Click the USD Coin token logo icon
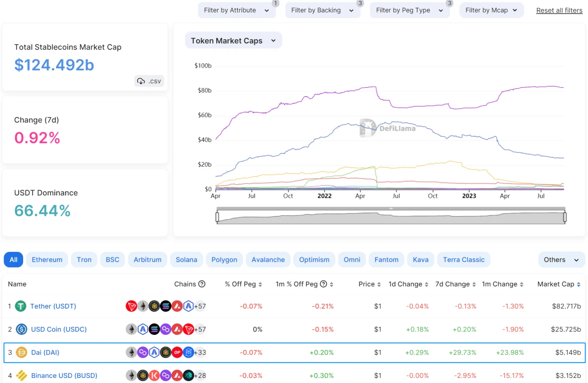Viewport: 588px width, 383px height. pos(21,329)
